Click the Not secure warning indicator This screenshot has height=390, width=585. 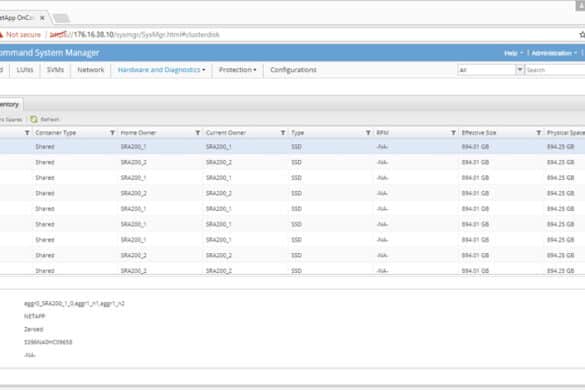[21, 35]
